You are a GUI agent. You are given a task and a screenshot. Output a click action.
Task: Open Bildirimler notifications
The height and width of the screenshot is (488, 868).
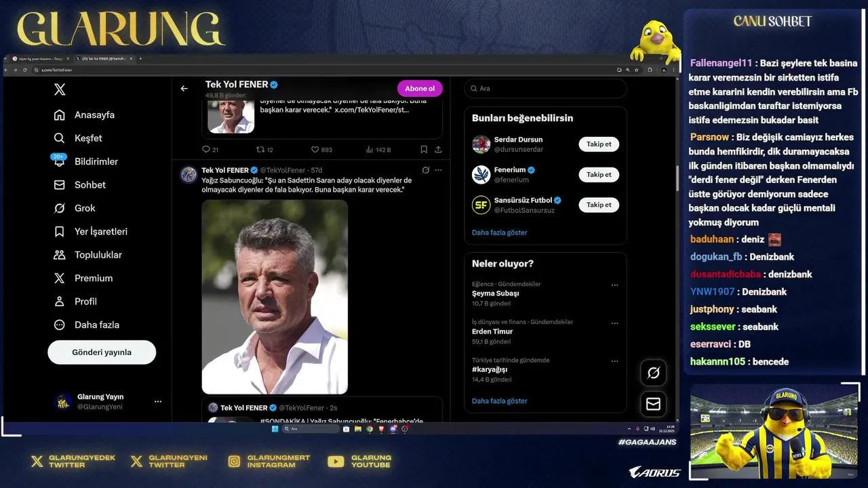point(86,161)
